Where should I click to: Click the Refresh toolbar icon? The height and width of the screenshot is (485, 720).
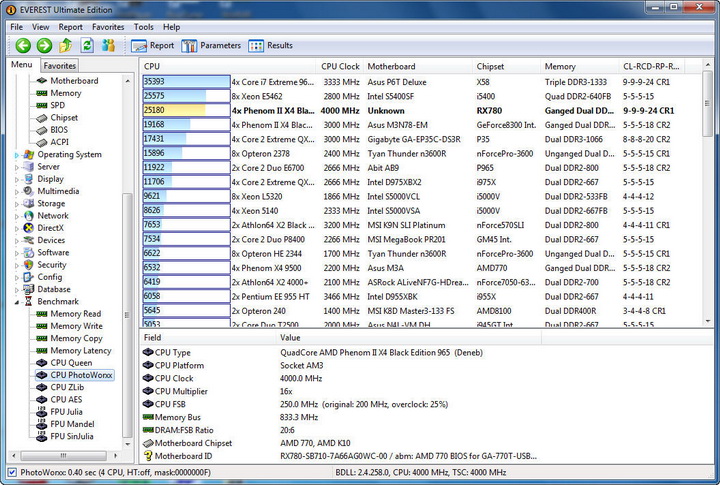tap(87, 45)
